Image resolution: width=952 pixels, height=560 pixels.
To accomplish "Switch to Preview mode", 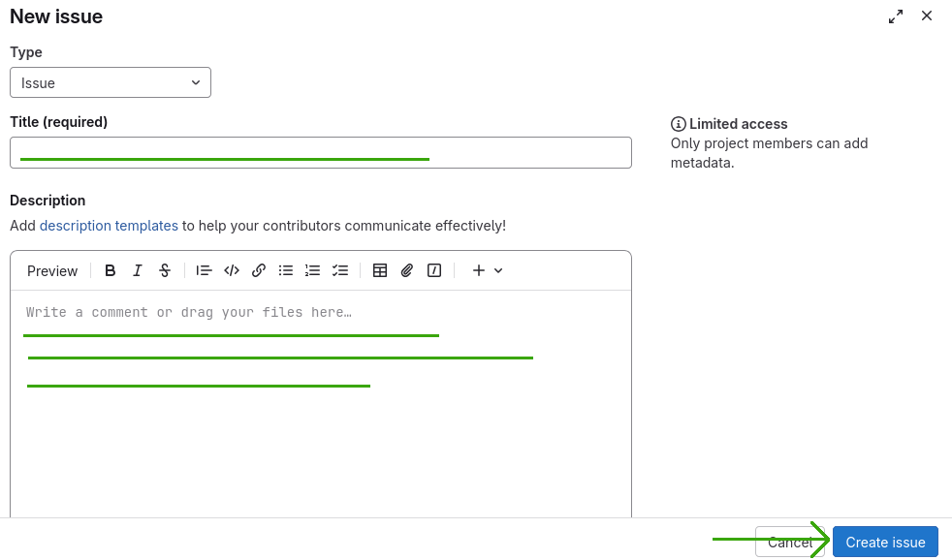I will 52,271.
